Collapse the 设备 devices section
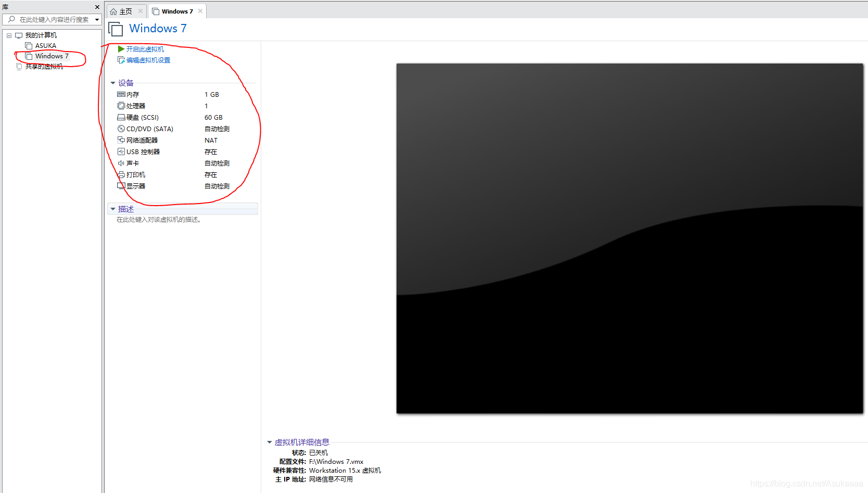 (x=113, y=83)
